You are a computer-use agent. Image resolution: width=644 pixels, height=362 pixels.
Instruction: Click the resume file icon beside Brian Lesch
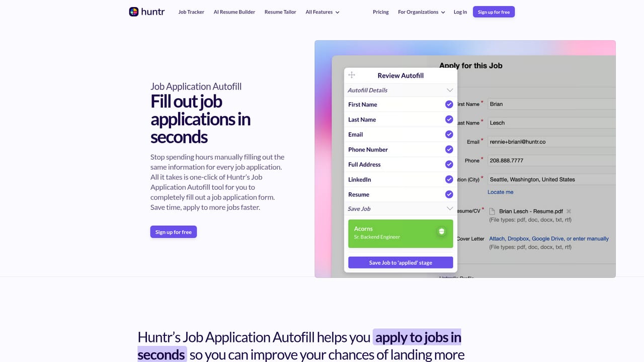(492, 212)
